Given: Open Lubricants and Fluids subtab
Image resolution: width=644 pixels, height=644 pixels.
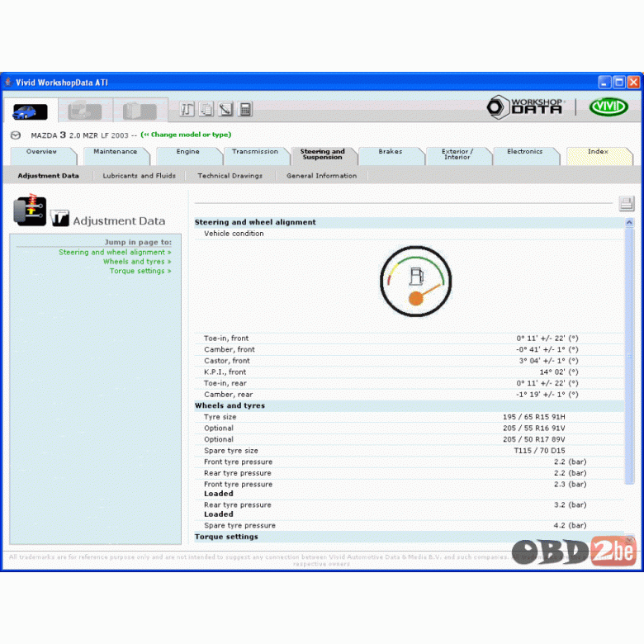Looking at the screenshot, I should pyautogui.click(x=140, y=176).
